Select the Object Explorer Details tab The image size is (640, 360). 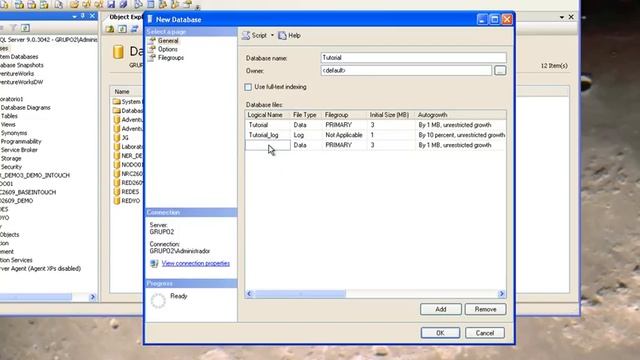click(x=126, y=17)
